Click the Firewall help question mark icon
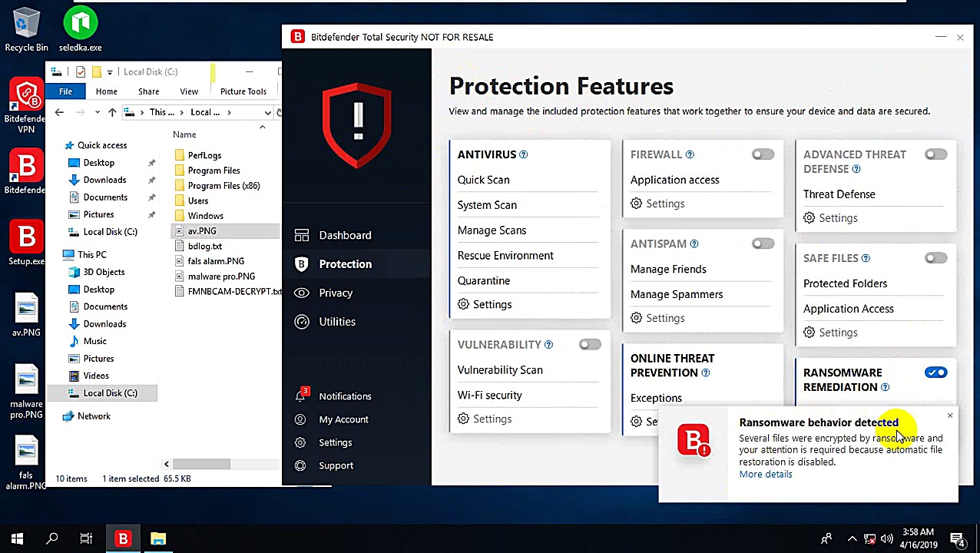The width and height of the screenshot is (980, 553). pos(690,154)
